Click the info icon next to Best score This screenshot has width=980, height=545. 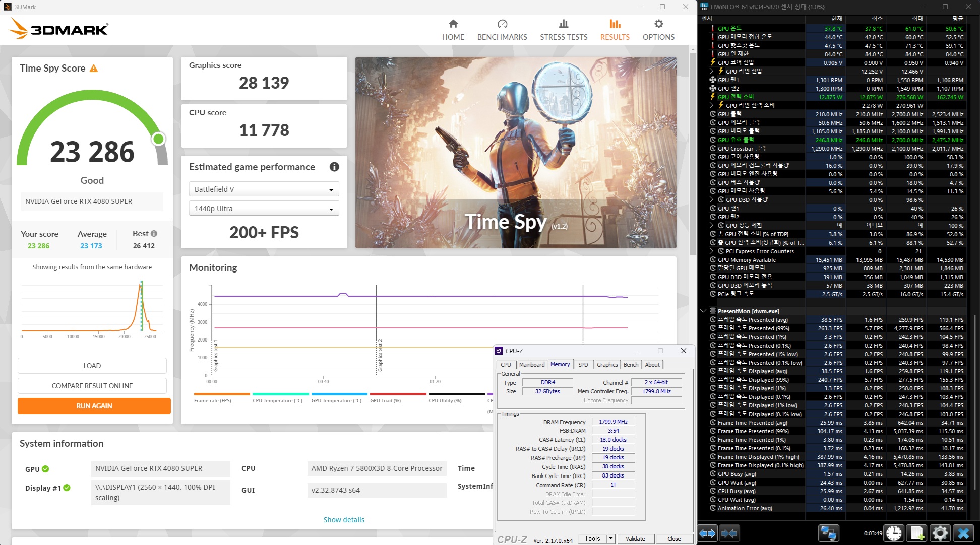tap(154, 234)
